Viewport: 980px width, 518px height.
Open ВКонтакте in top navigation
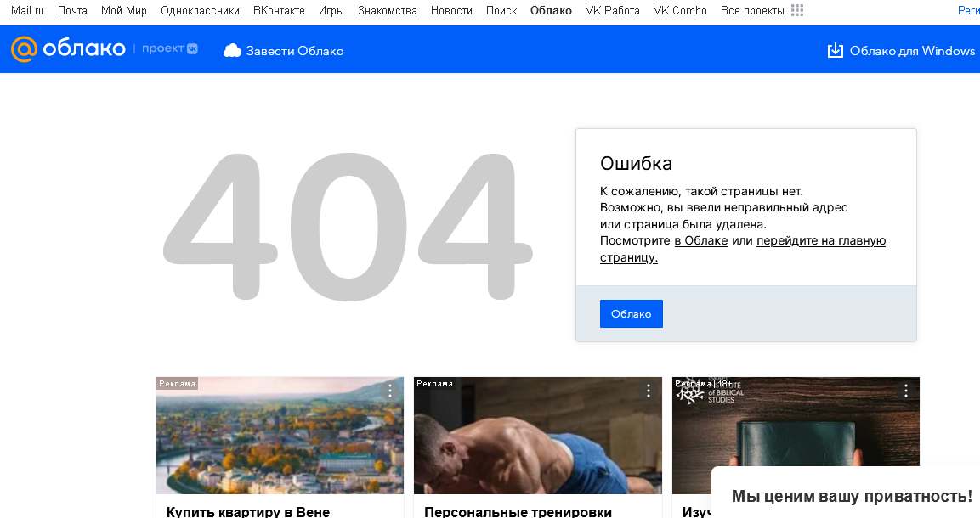click(x=279, y=10)
